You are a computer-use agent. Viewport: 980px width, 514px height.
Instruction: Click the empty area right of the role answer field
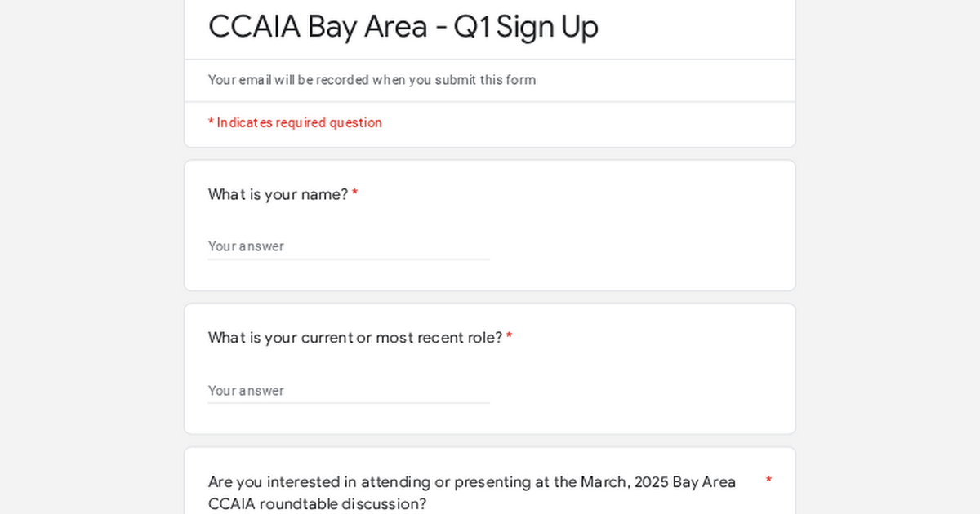pyautogui.click(x=641, y=390)
